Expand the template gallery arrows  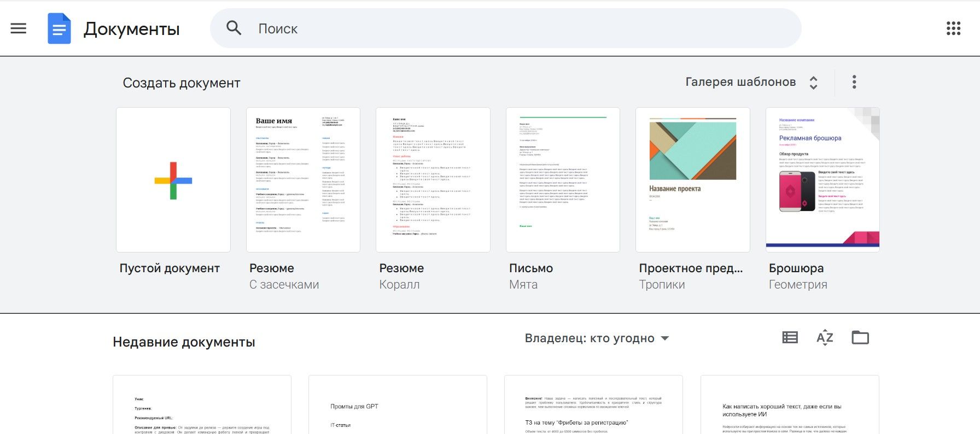(x=813, y=83)
